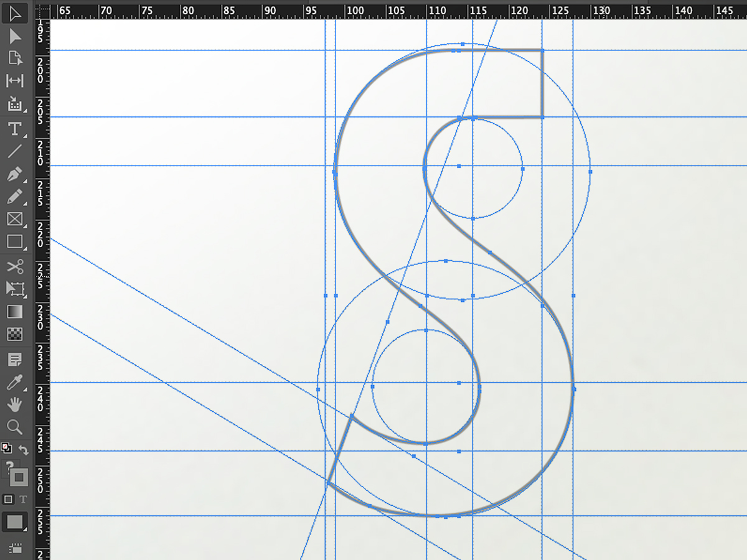Select the Scissors tool

tap(15, 266)
